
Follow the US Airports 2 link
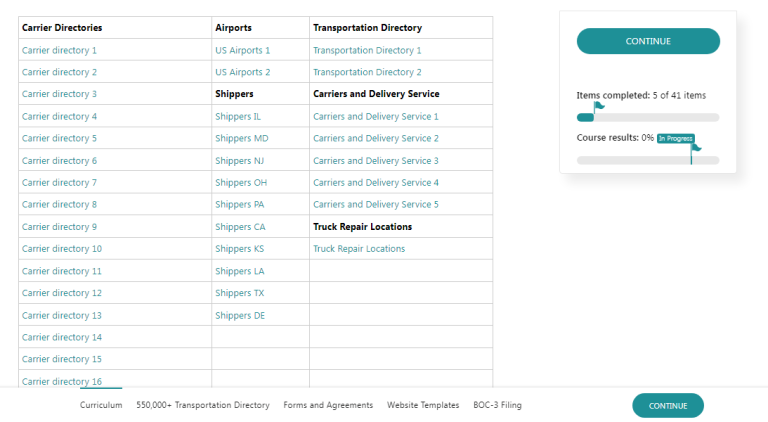coord(242,72)
